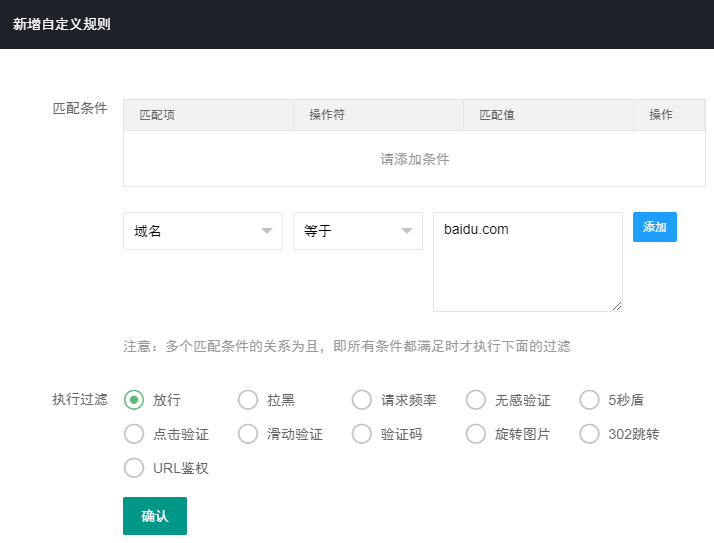Click the blue 添加 button
Screen dimensions: 714x543
tap(654, 227)
